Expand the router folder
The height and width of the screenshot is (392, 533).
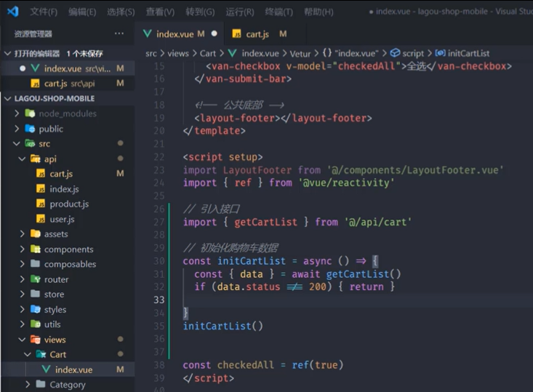68,279
